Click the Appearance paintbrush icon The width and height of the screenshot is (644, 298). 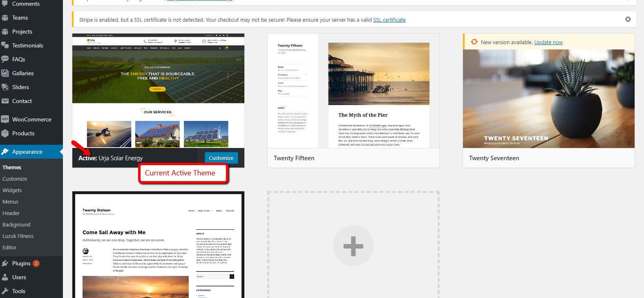click(x=5, y=152)
